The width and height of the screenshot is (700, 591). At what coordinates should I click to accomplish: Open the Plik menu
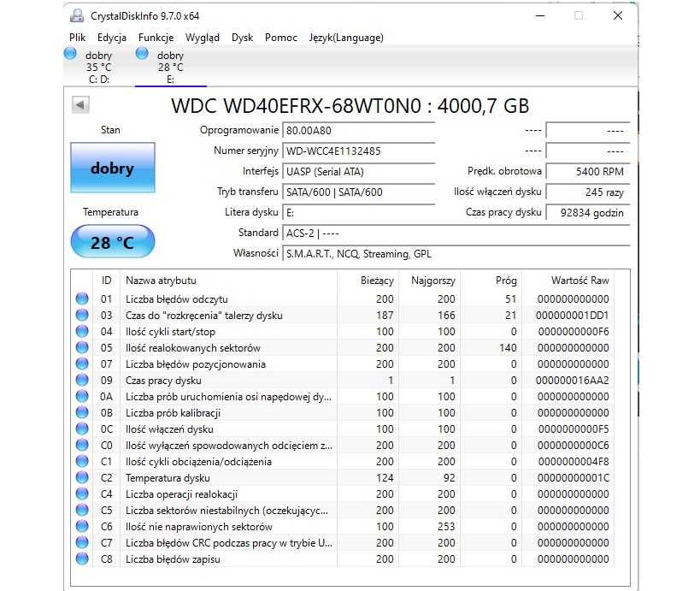click(77, 38)
